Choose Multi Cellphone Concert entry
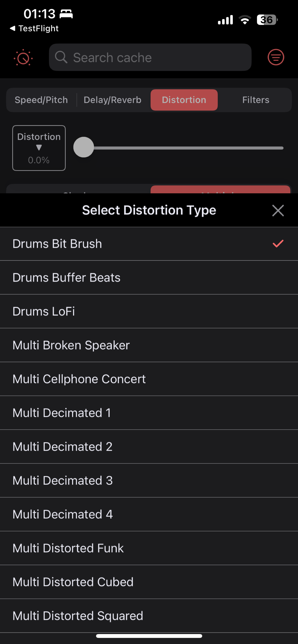Screen dimensions: 298x644 149,379
